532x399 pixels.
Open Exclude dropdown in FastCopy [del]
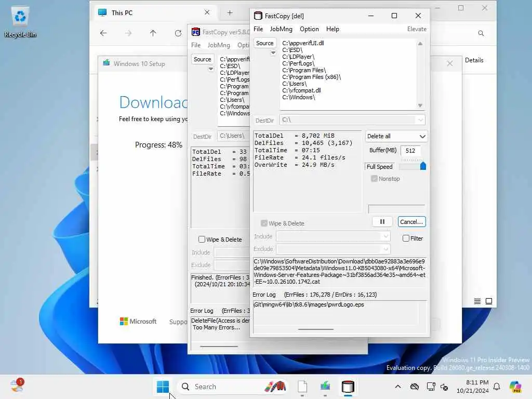386,249
